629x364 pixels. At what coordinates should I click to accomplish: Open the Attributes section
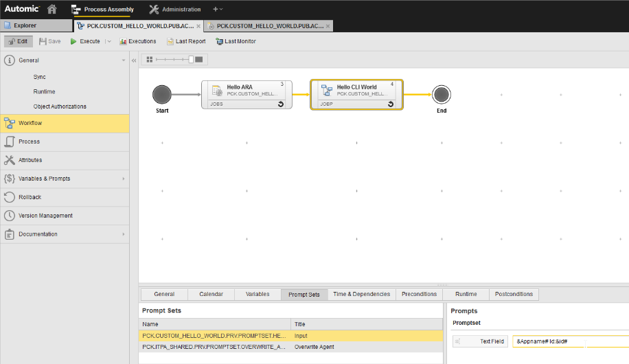65,160
